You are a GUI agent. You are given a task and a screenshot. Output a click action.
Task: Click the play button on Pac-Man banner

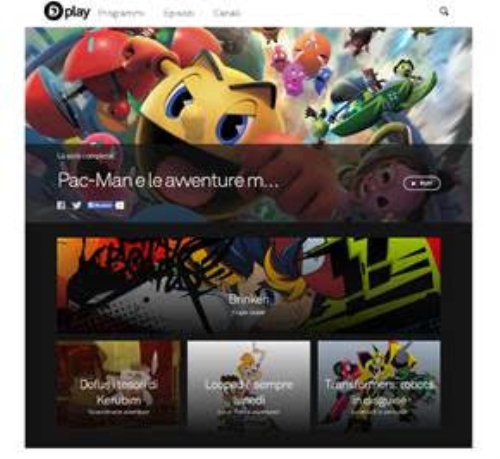[x=422, y=183]
